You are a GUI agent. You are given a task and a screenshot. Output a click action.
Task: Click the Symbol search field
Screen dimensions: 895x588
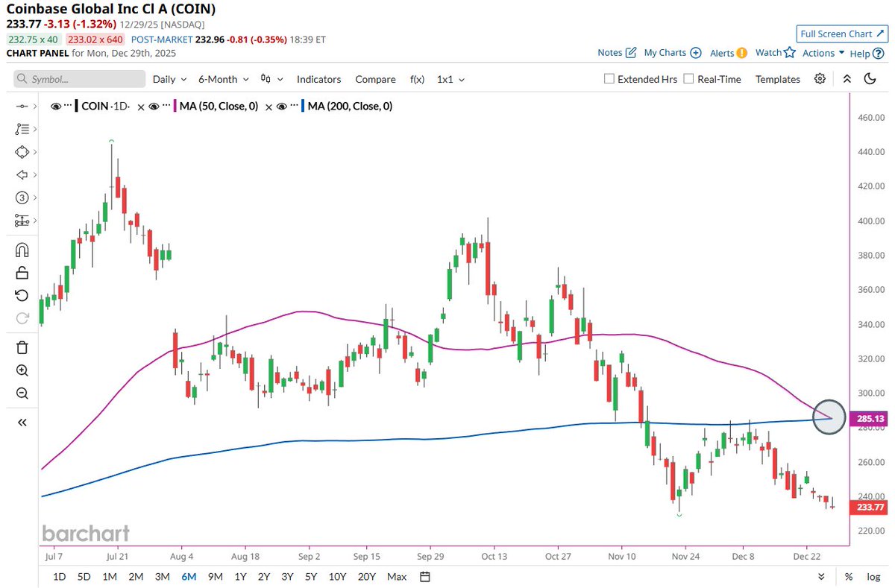(78, 78)
